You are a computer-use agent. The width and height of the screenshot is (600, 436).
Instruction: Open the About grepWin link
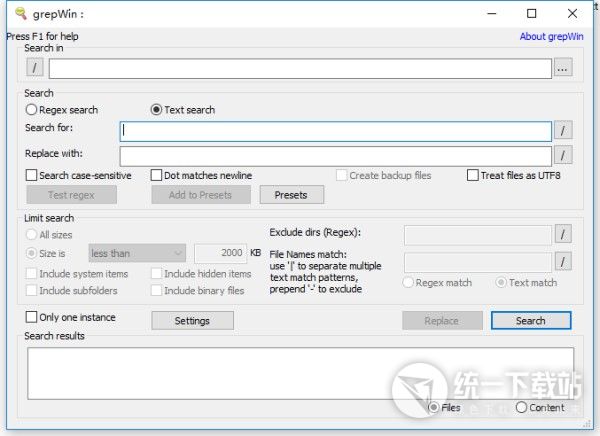coord(551,37)
